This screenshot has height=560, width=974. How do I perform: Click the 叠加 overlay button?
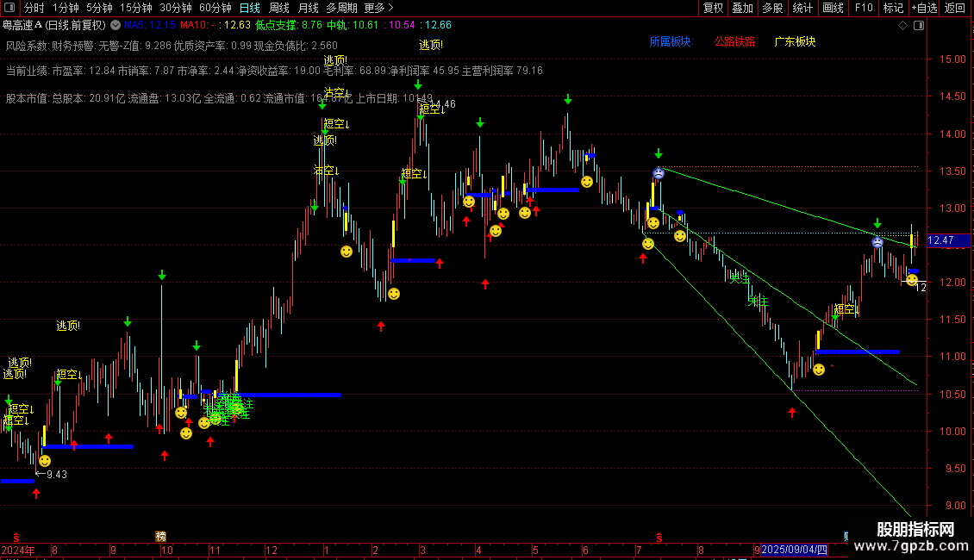(x=743, y=8)
